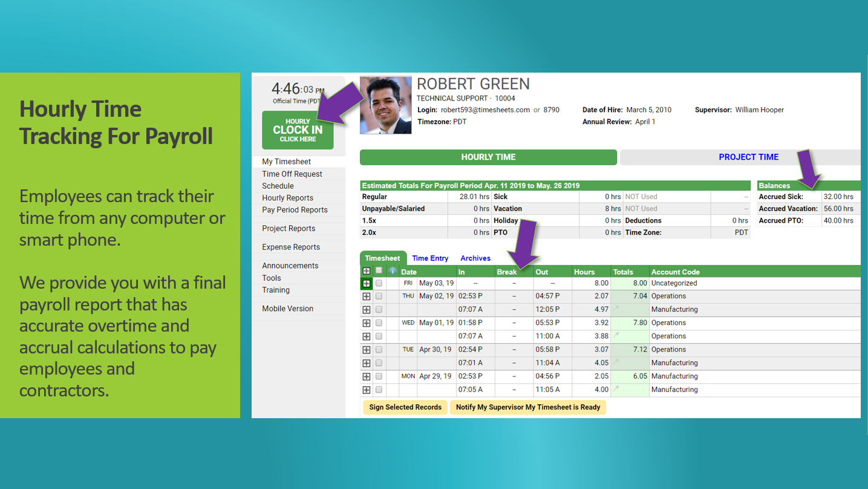Check the checkbox on the WED May 01 row
This screenshot has height=489, width=868.
point(379,323)
